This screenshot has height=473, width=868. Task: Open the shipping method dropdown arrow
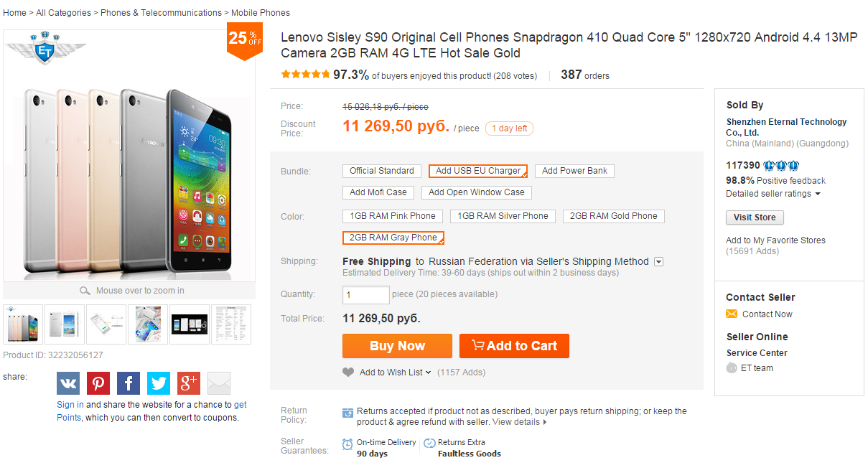pos(658,262)
